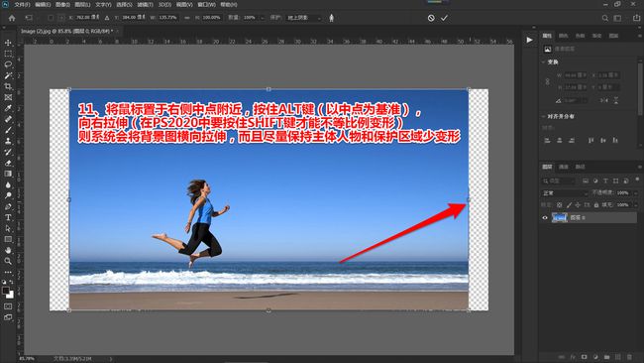Open the amount dropdown arrow in options bar
Image resolution: width=644 pixels, height=363 pixels.
[263, 18]
